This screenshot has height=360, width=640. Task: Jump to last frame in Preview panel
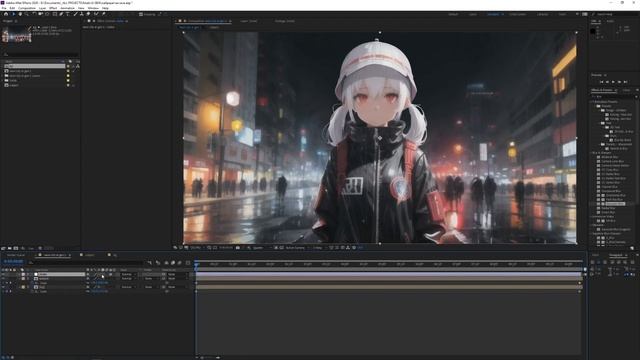625,82
